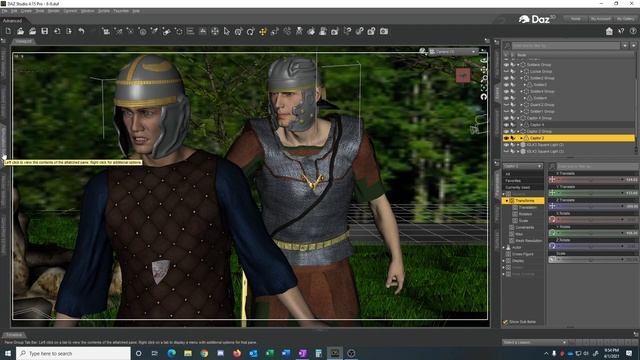640x360 pixels.
Task: Show the hidden IGLXO Square Light (3)
Action: tap(506, 151)
